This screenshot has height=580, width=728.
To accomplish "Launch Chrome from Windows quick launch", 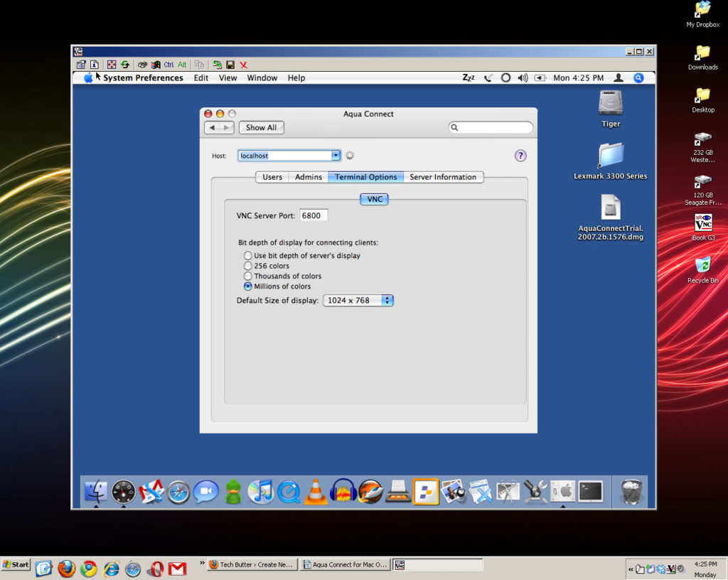I will [89, 569].
